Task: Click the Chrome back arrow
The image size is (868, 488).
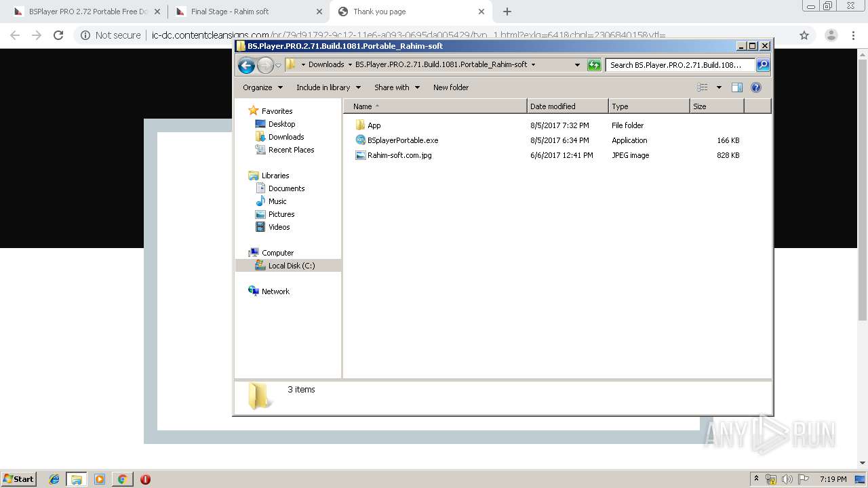Action: point(15,35)
